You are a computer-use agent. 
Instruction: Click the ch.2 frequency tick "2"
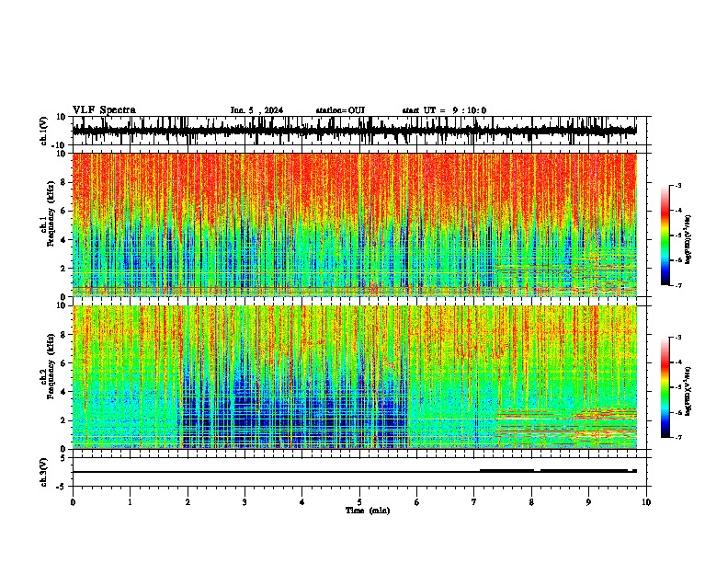pos(64,420)
